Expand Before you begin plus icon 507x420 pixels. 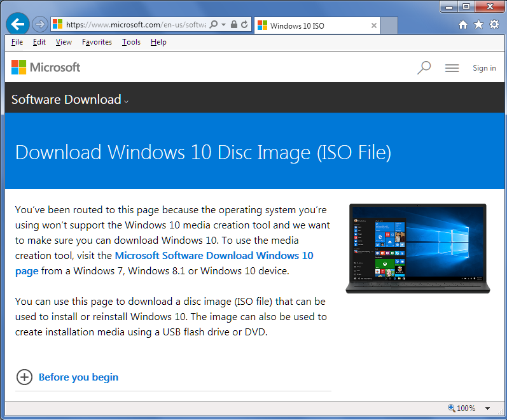pyautogui.click(x=24, y=377)
